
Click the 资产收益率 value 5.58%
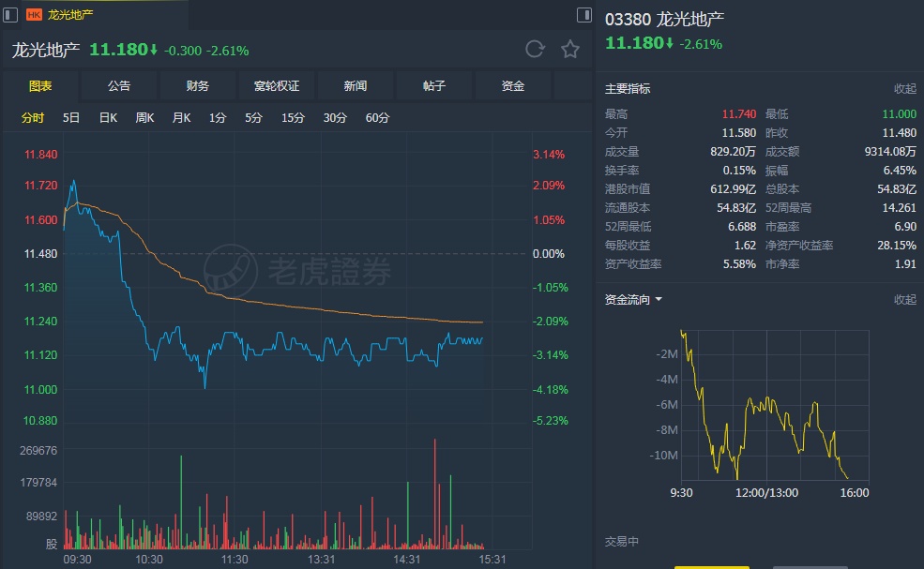coord(739,264)
